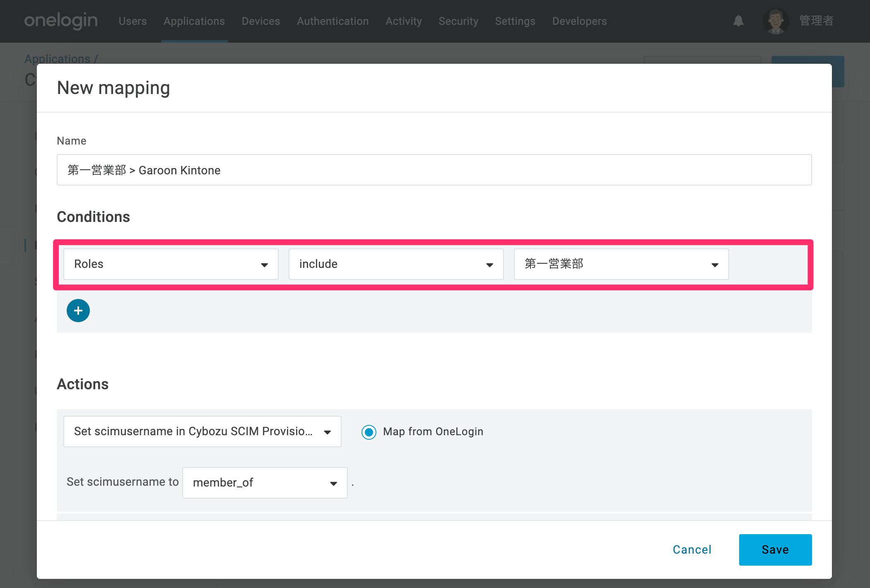
Task: Open the Devices menu
Action: pyautogui.click(x=261, y=21)
